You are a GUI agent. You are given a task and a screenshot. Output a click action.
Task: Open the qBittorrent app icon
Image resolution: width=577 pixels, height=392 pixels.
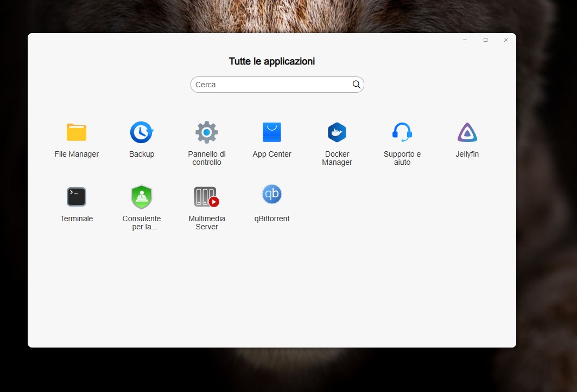click(272, 194)
